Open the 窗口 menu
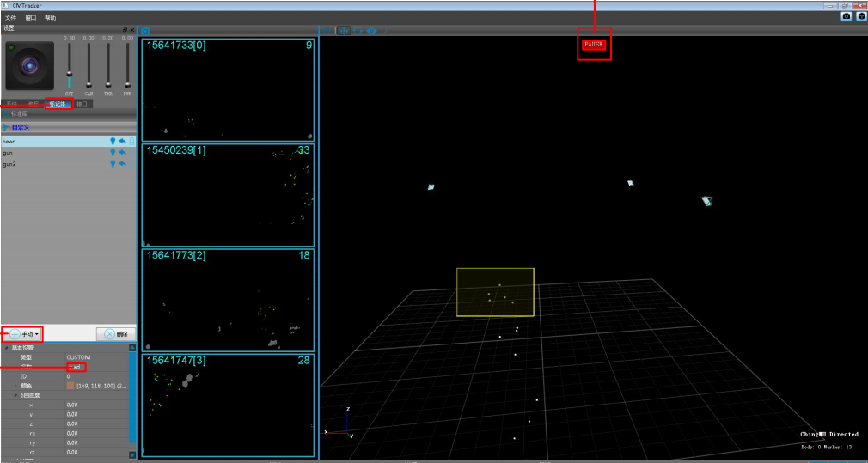Viewport: 868px width, 463px height. pos(30,18)
